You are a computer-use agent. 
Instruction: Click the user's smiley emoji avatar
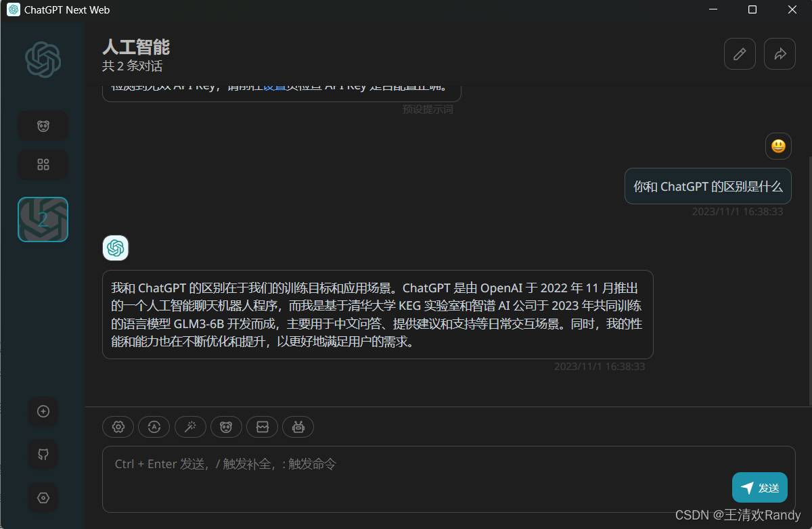point(778,146)
